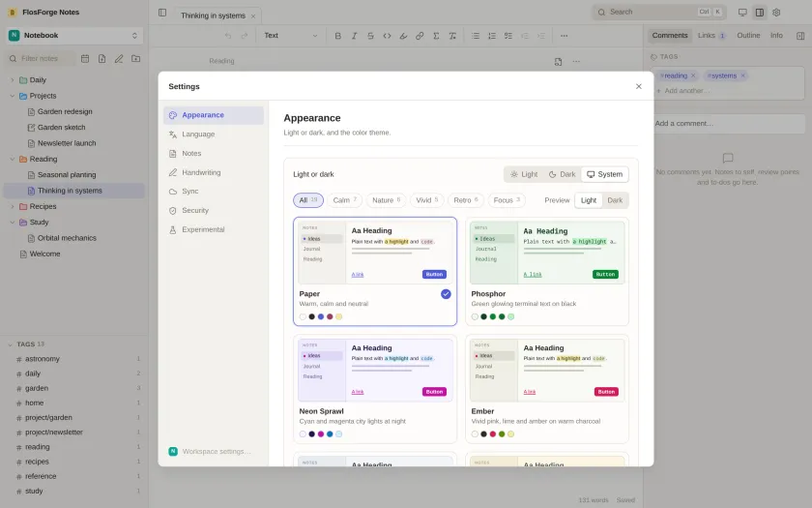Open Handwriting settings section
This screenshot has width=812, height=508.
(214, 172)
